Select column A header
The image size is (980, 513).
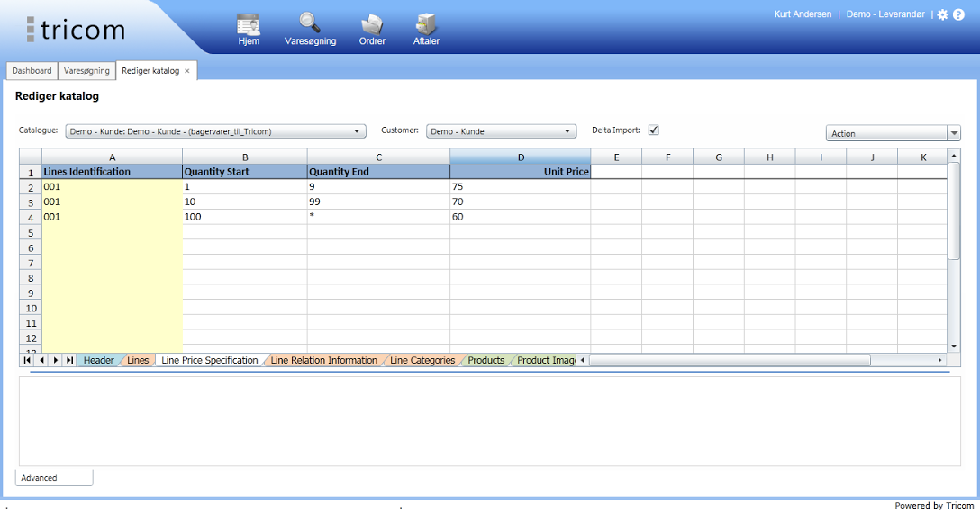[112, 157]
